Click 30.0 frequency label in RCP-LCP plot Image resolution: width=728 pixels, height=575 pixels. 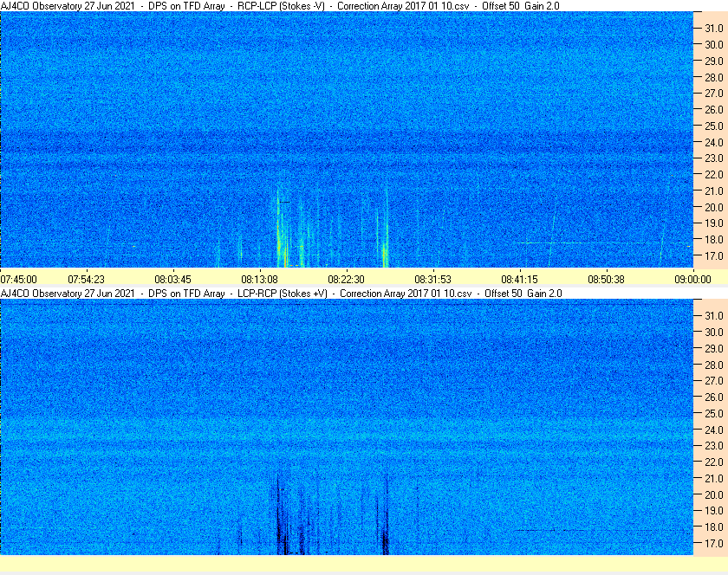(714, 44)
